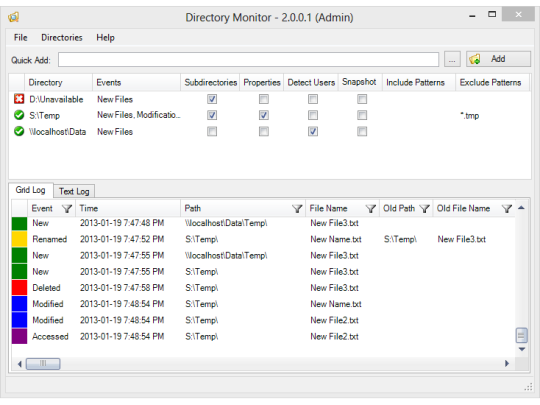Image resolution: width=540 pixels, height=405 pixels.
Task: Switch to the Grid Log tab
Action: (x=31, y=190)
